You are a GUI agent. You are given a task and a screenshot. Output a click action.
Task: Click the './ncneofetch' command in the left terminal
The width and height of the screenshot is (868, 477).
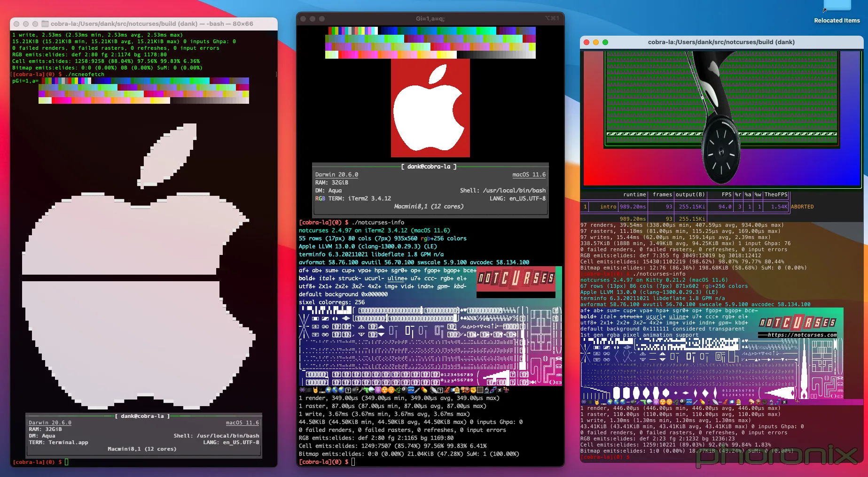(85, 74)
